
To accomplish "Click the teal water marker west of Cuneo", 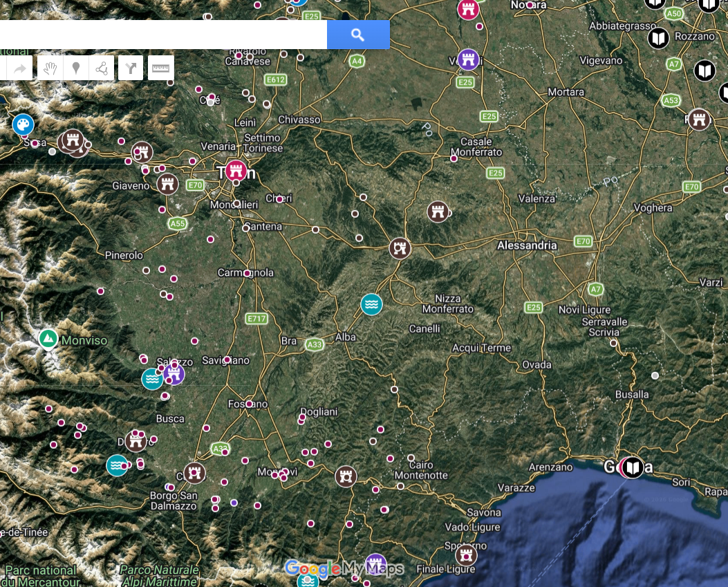I will [x=117, y=465].
